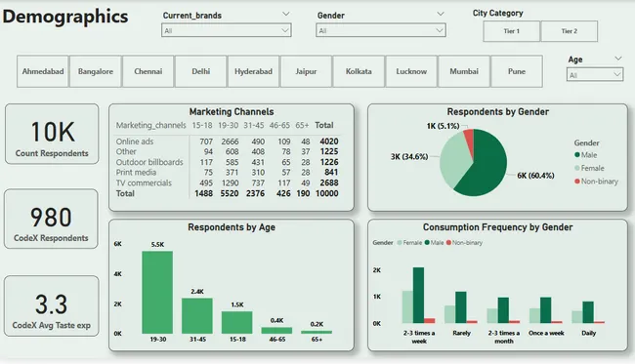
Task: Filter by Jaipur city
Action: pyautogui.click(x=306, y=71)
